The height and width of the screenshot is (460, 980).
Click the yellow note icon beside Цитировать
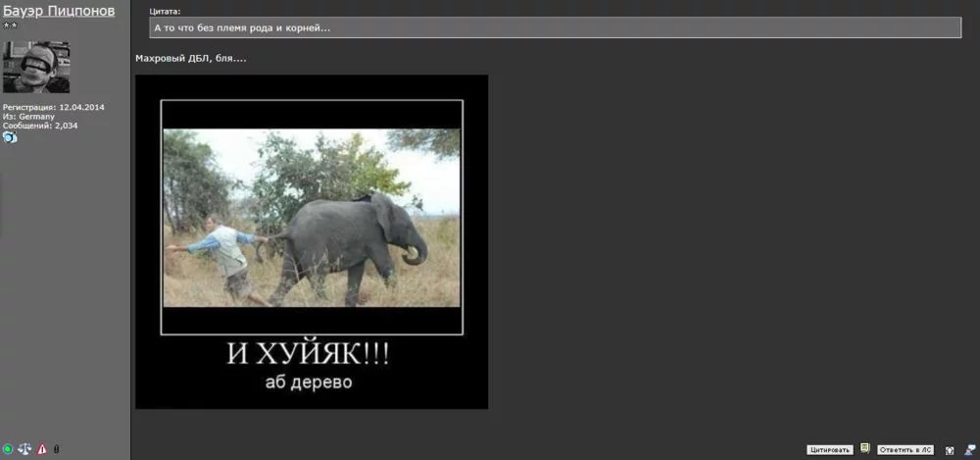[x=865, y=448]
